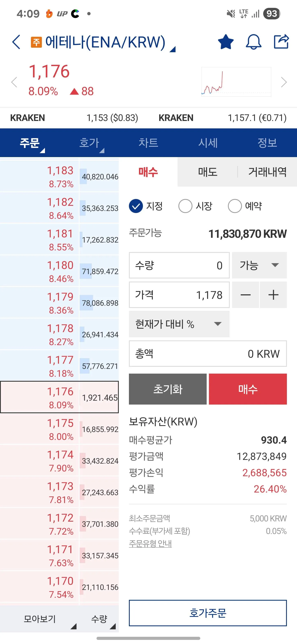Tap the share icon

pyautogui.click(x=281, y=41)
